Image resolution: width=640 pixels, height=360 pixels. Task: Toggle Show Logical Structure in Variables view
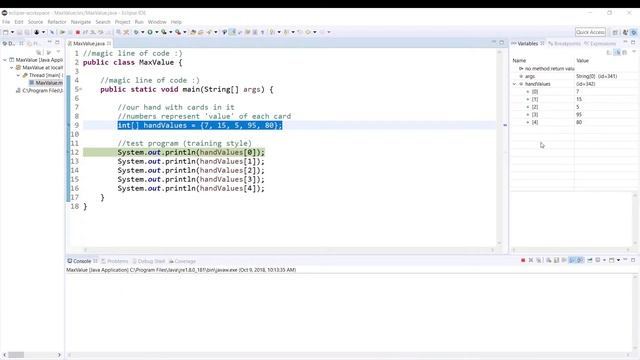617,52
